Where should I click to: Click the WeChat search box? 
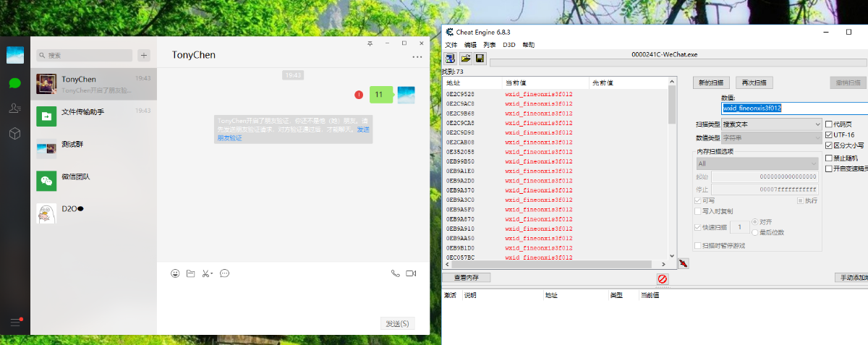[85, 55]
